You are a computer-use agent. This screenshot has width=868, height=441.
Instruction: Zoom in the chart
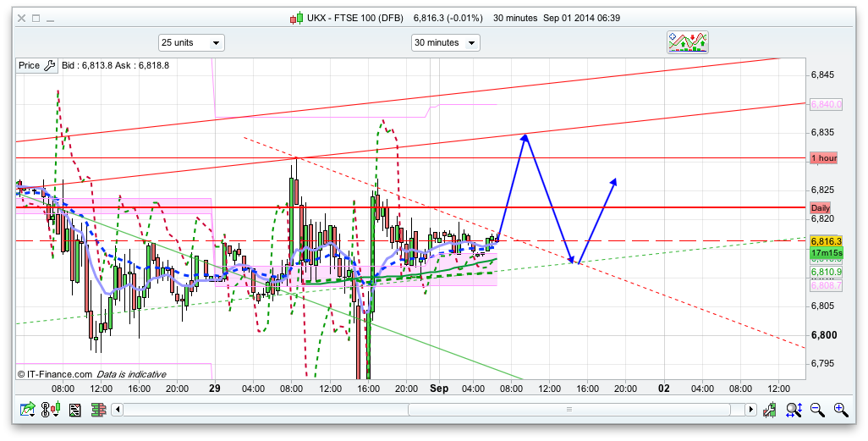[x=841, y=410]
